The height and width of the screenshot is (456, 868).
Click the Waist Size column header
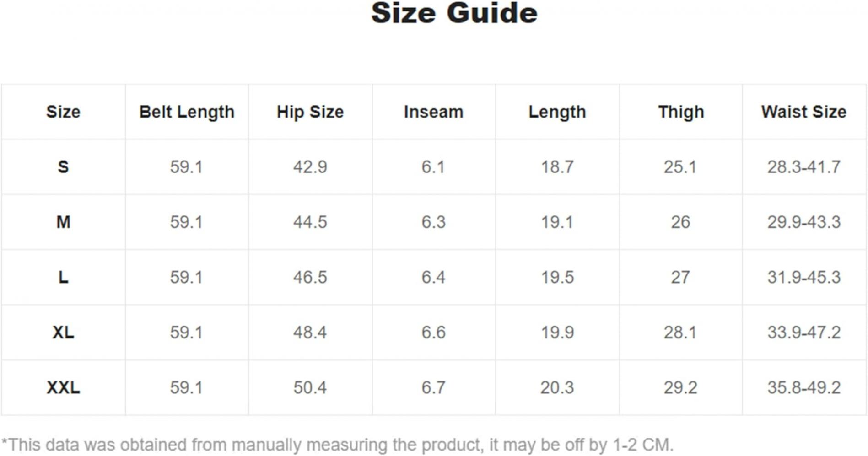point(804,112)
